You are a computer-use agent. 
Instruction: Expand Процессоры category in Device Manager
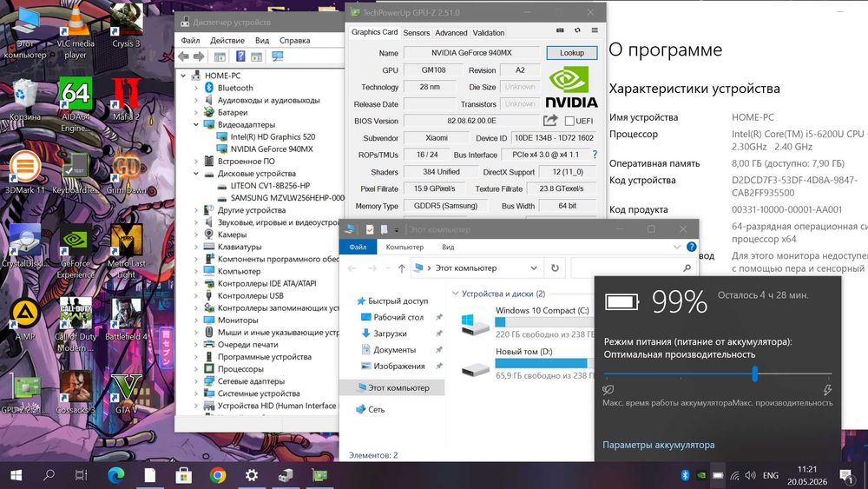[196, 369]
